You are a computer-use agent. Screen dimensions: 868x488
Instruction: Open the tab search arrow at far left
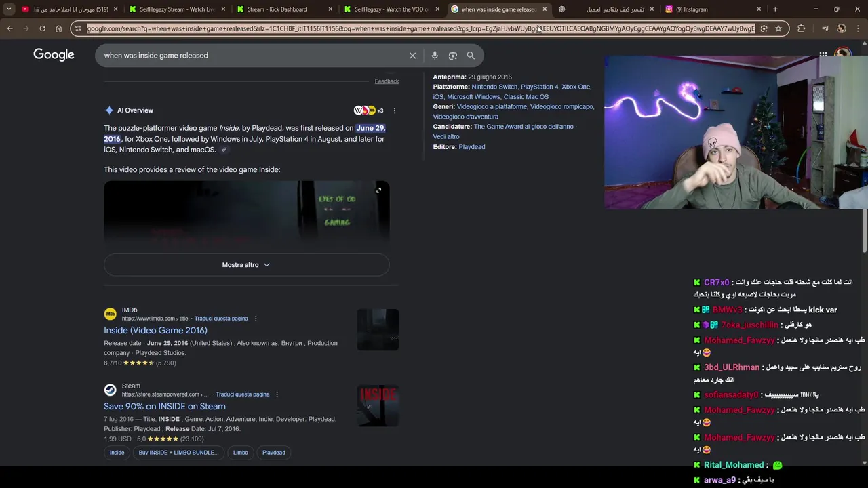(x=9, y=9)
